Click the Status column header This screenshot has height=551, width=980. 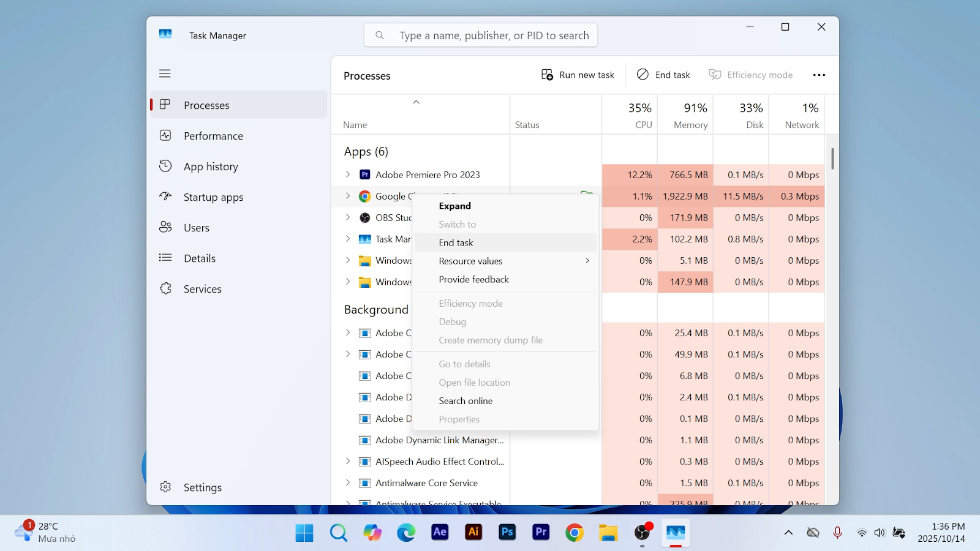tap(556, 114)
